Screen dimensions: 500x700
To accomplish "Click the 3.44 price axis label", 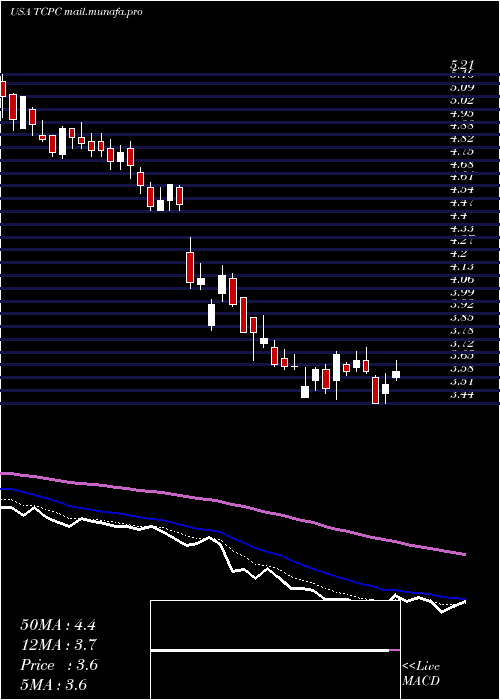I will pos(462,395).
